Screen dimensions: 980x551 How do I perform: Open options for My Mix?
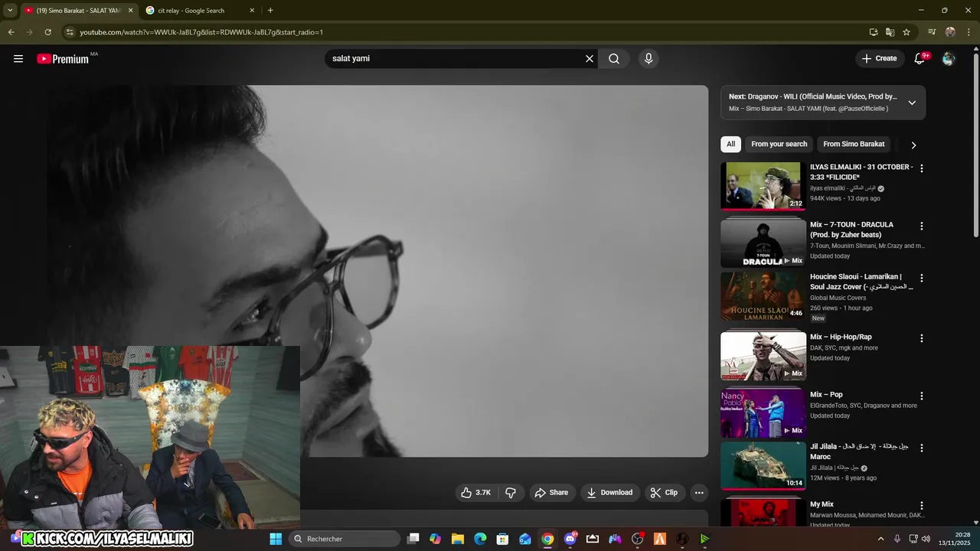click(922, 506)
